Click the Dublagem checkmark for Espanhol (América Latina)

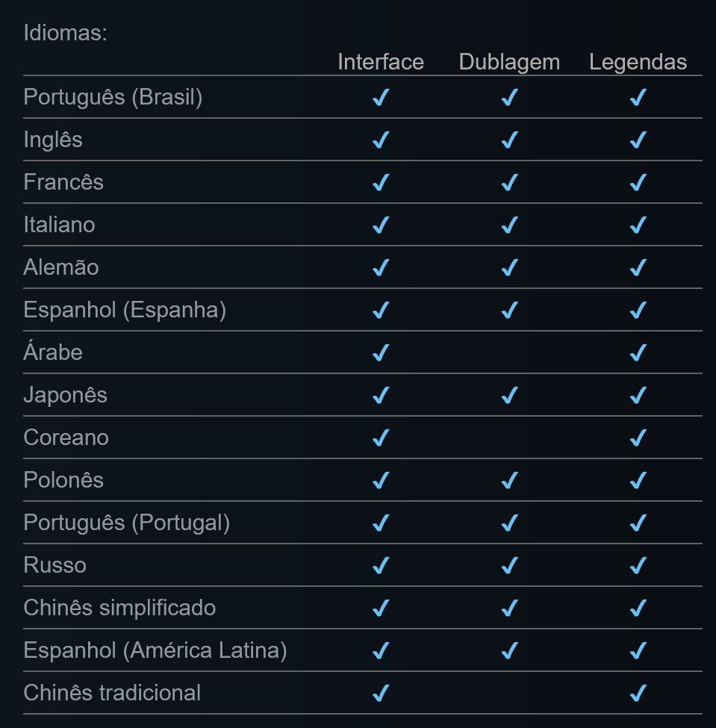coord(509,651)
